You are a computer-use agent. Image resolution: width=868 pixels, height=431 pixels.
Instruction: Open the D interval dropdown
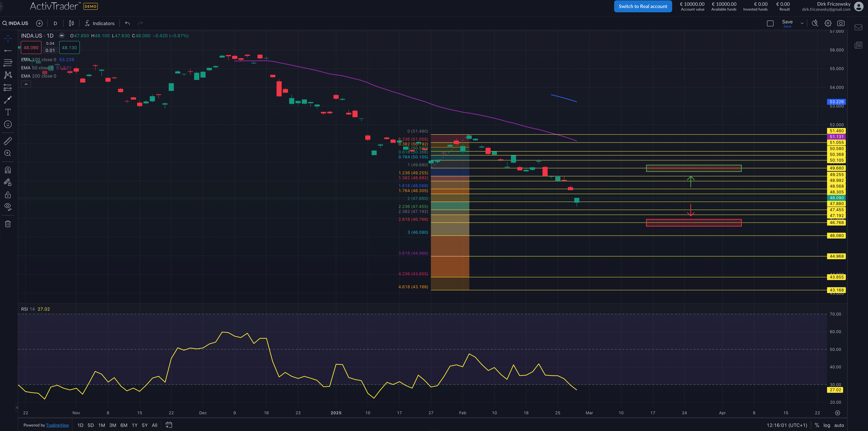[x=55, y=23]
